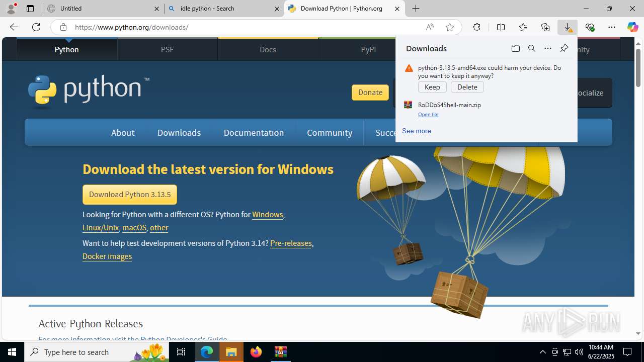This screenshot has height=362, width=644.
Task: Open More options in Downloads panel
Action: pos(548,48)
